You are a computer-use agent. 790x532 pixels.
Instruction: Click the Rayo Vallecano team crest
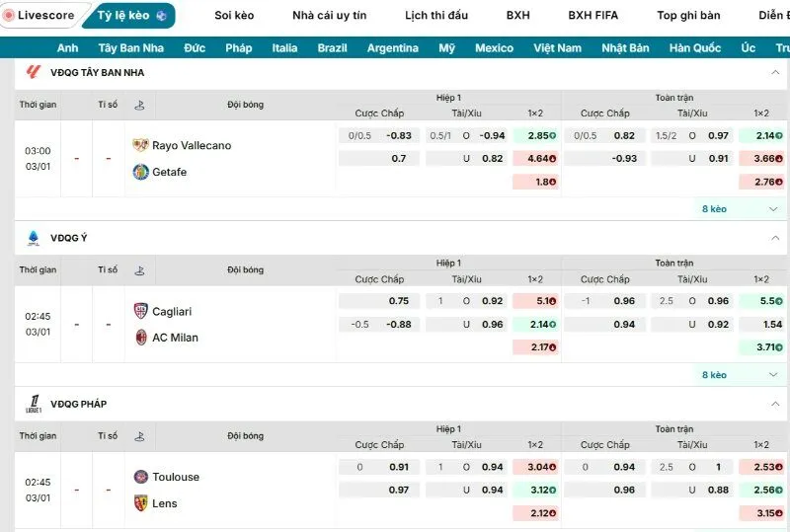[x=140, y=145]
